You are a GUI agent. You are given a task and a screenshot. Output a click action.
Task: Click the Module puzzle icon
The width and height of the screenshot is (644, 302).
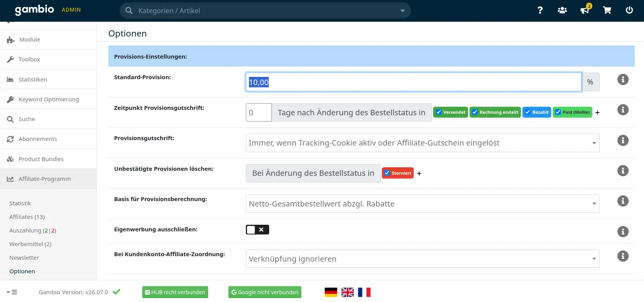point(10,40)
